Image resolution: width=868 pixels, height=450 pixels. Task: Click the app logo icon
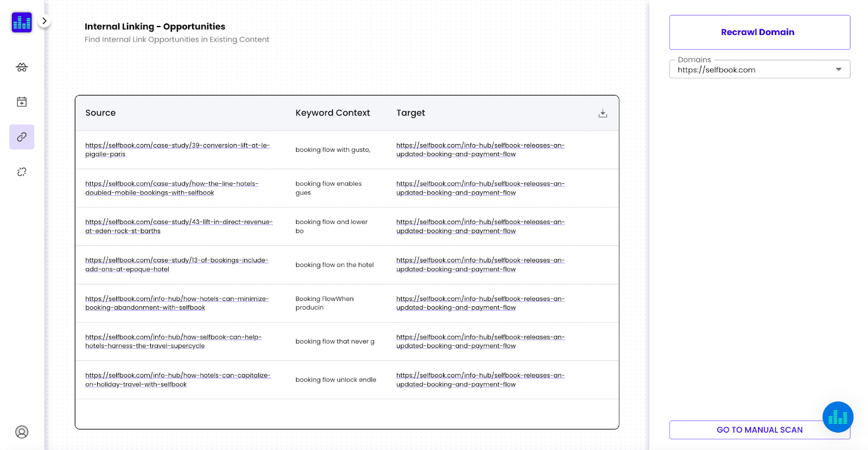[x=22, y=22]
